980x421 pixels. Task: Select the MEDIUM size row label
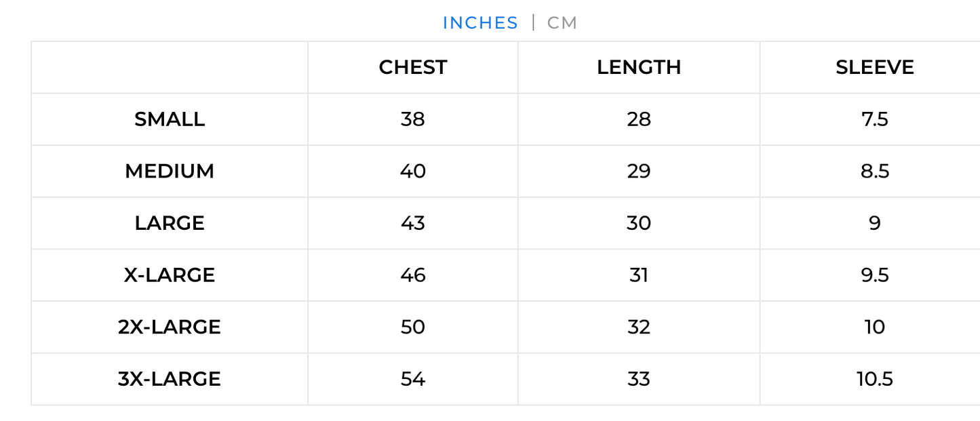coord(170,172)
